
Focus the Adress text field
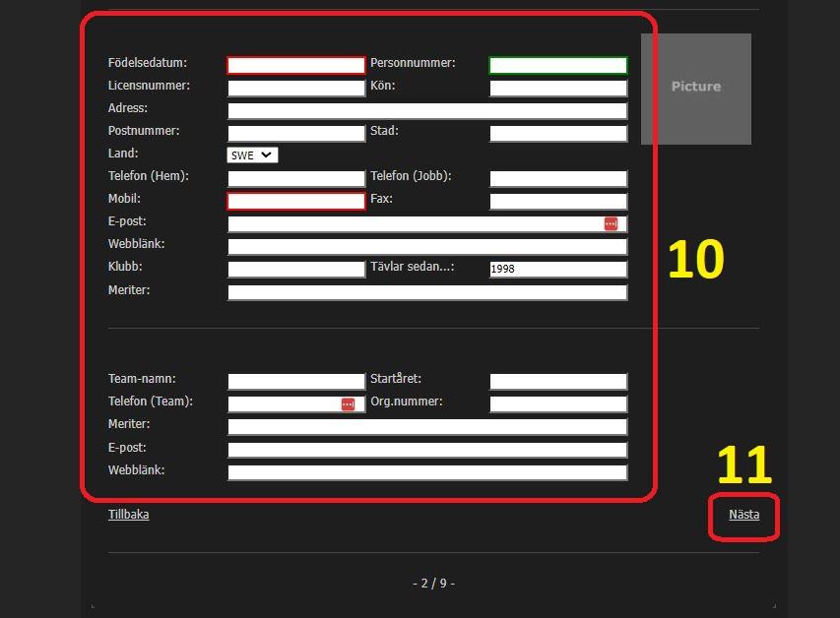tap(426, 111)
